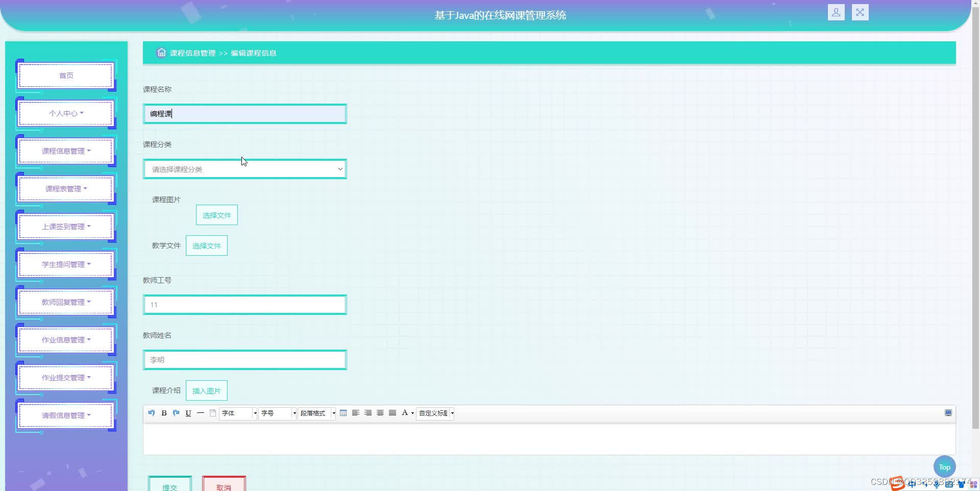Image resolution: width=980 pixels, height=491 pixels.
Task: Open the 字号 font size dropdown
Action: coord(278,413)
